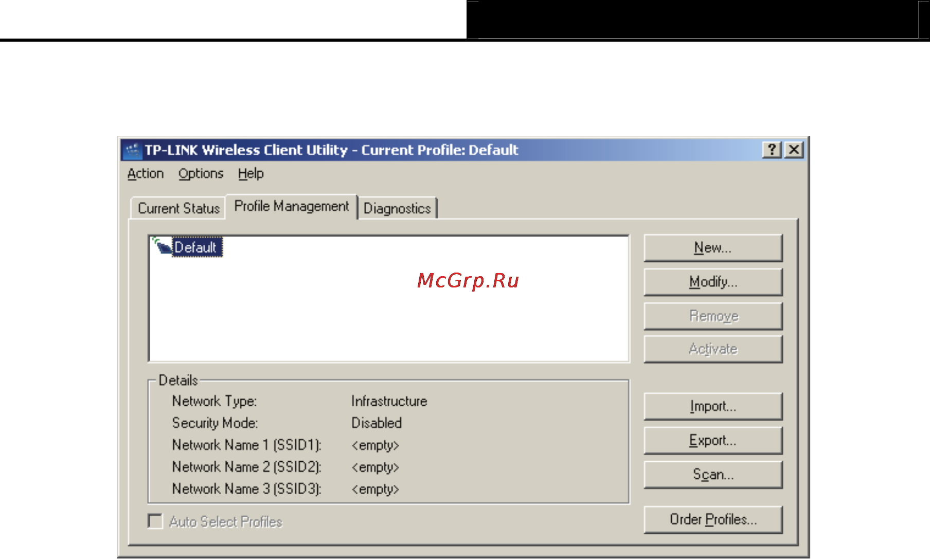This screenshot has height=560, width=930.
Task: Switch to the Current Status tab
Action: (178, 208)
